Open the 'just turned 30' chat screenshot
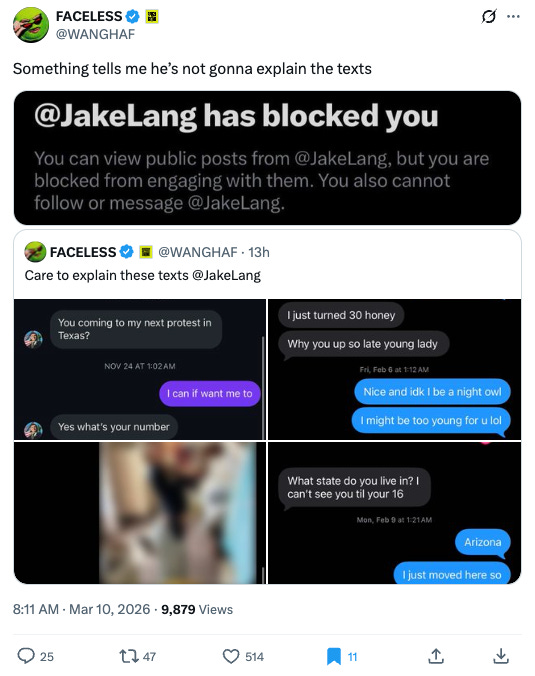 pos(394,369)
